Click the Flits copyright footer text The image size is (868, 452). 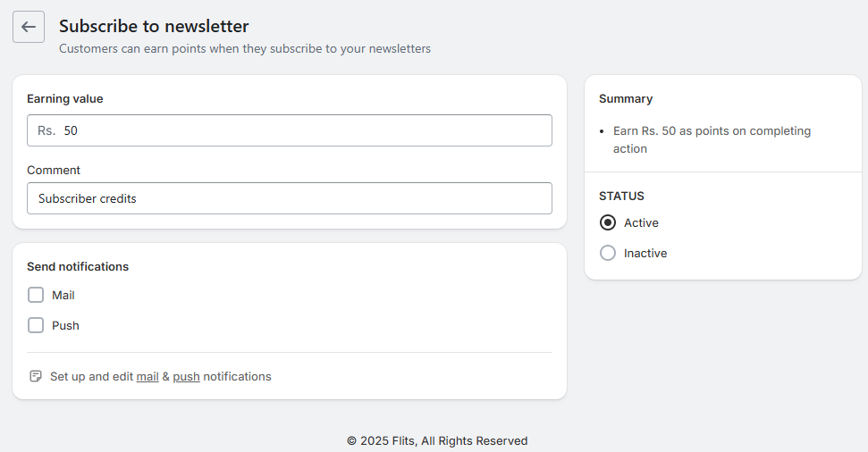point(437,440)
